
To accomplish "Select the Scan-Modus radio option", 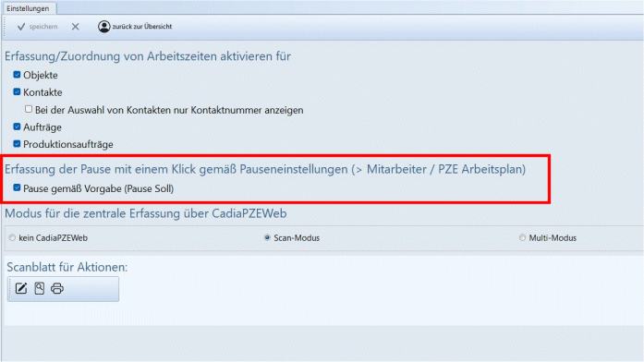I will click(267, 237).
